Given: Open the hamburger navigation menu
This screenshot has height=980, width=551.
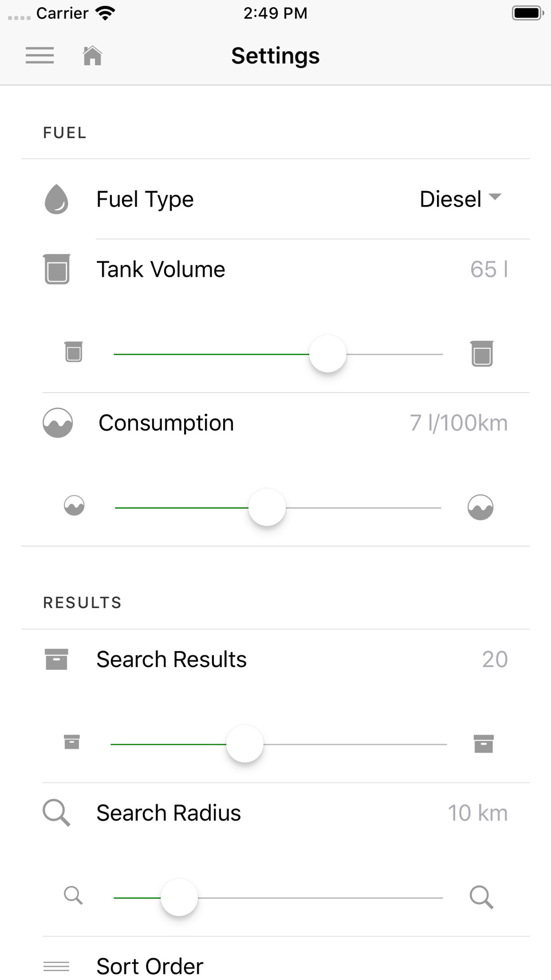Looking at the screenshot, I should [40, 56].
